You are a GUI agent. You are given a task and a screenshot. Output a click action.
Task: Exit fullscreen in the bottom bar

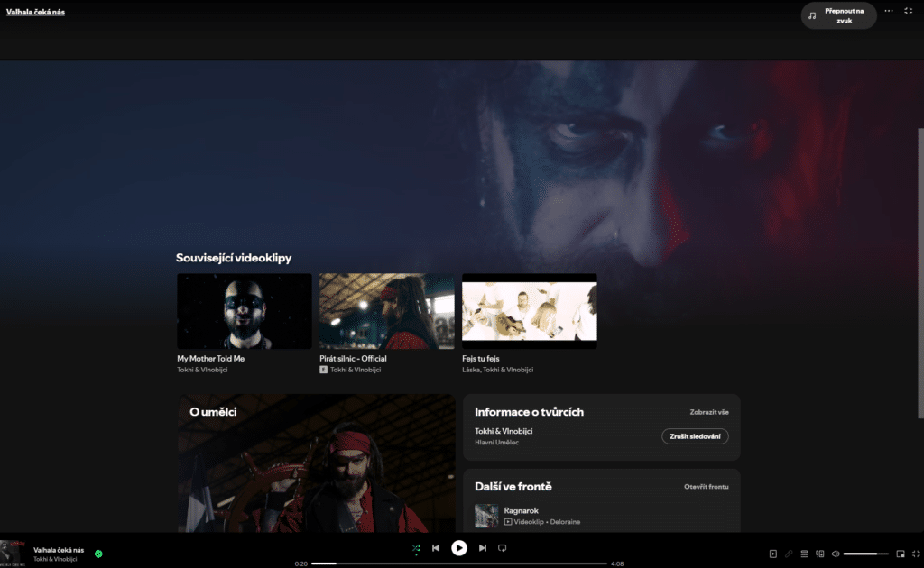pos(916,554)
